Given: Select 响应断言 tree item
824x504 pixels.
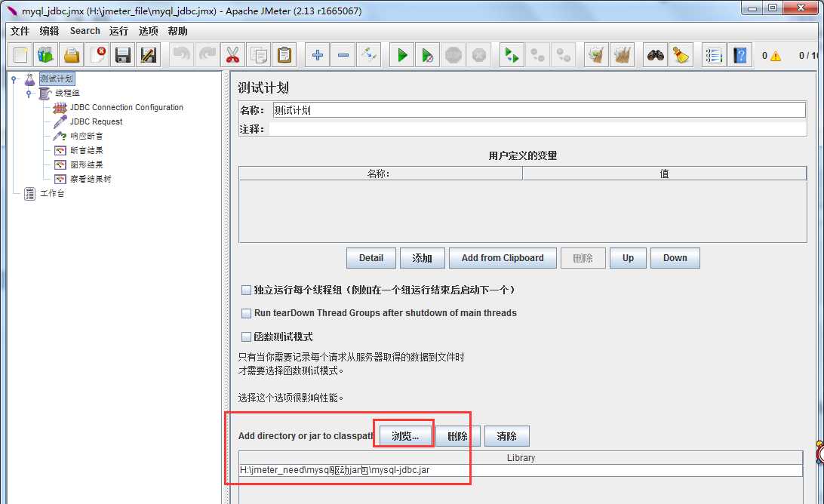Looking at the screenshot, I should [x=87, y=136].
